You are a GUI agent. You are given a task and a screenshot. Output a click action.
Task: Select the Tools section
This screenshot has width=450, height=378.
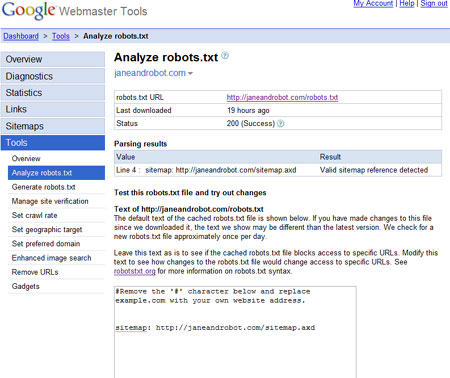click(53, 143)
